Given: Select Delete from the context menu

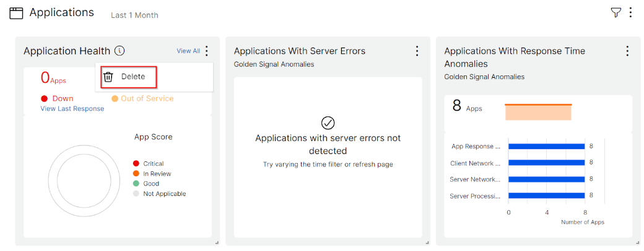Looking at the screenshot, I should (x=129, y=77).
